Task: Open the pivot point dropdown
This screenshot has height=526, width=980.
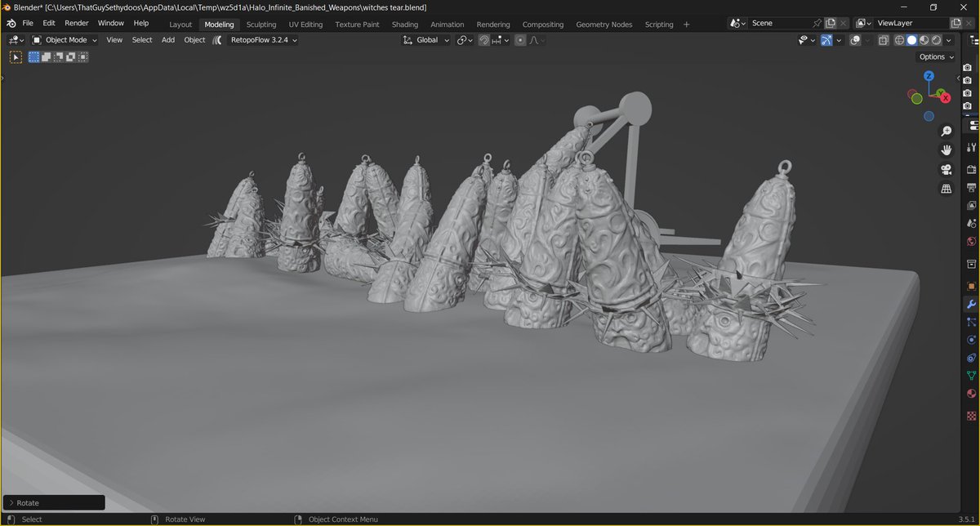Action: click(x=465, y=39)
